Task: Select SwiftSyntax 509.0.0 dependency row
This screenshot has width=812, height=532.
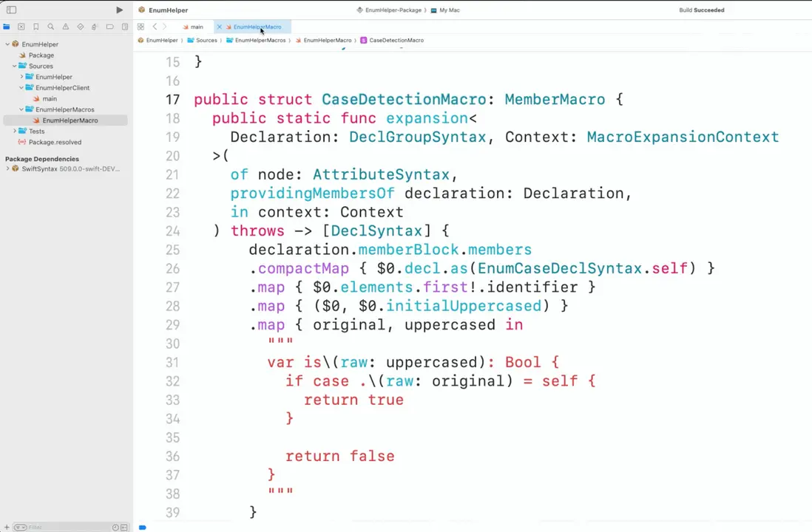Action: pyautogui.click(x=65, y=169)
